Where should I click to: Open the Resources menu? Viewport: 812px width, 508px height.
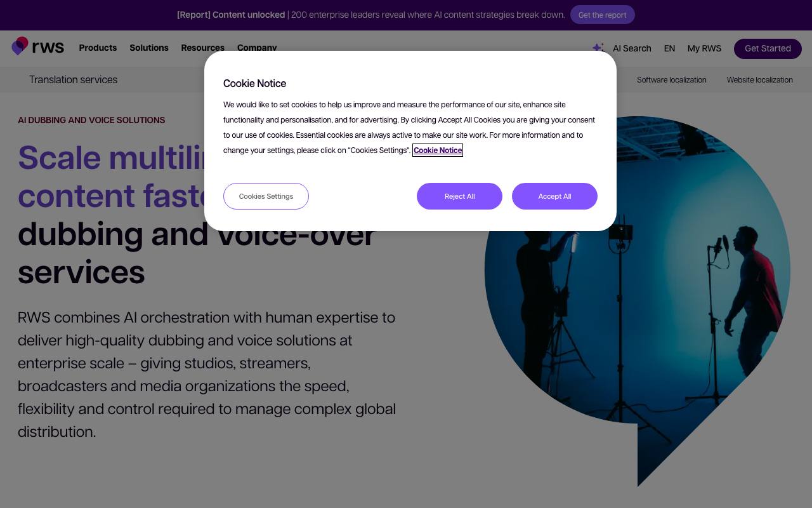pyautogui.click(x=202, y=48)
